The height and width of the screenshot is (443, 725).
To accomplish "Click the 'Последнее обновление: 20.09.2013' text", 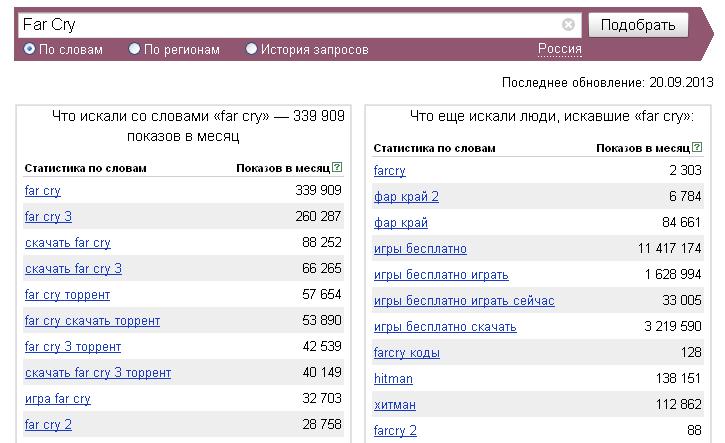I will click(x=608, y=82).
